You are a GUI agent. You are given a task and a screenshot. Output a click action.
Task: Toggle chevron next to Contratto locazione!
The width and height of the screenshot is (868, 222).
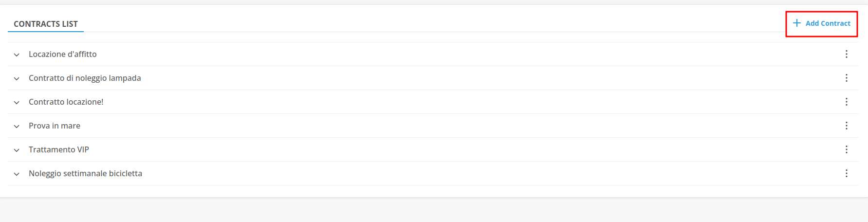[x=17, y=102]
